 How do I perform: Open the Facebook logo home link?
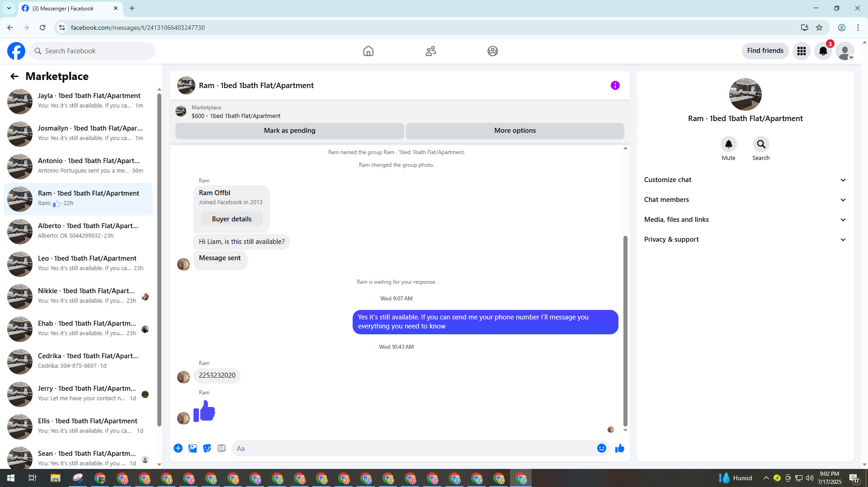tap(16, 51)
